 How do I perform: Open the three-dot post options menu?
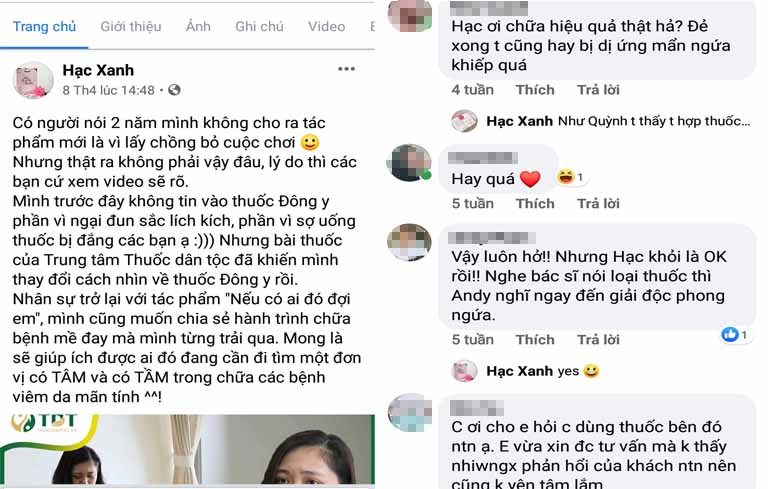coord(346,69)
